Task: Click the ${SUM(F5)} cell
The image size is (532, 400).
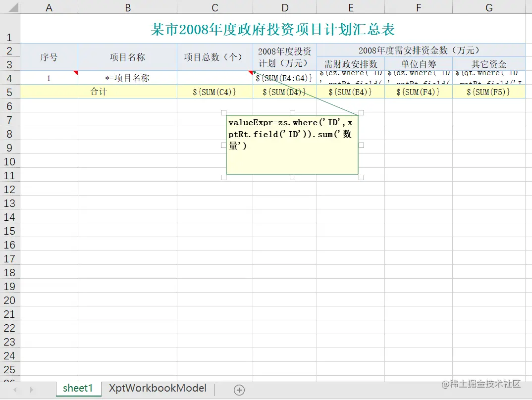Action: point(489,92)
